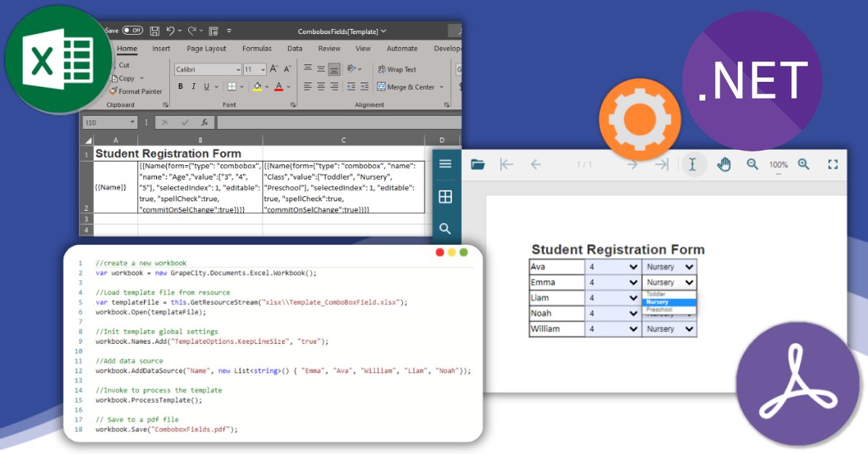Screen dimensions: 868x454
Task: Expand the ComboboxFields[Template] title dropdown
Action: pyautogui.click(x=383, y=31)
